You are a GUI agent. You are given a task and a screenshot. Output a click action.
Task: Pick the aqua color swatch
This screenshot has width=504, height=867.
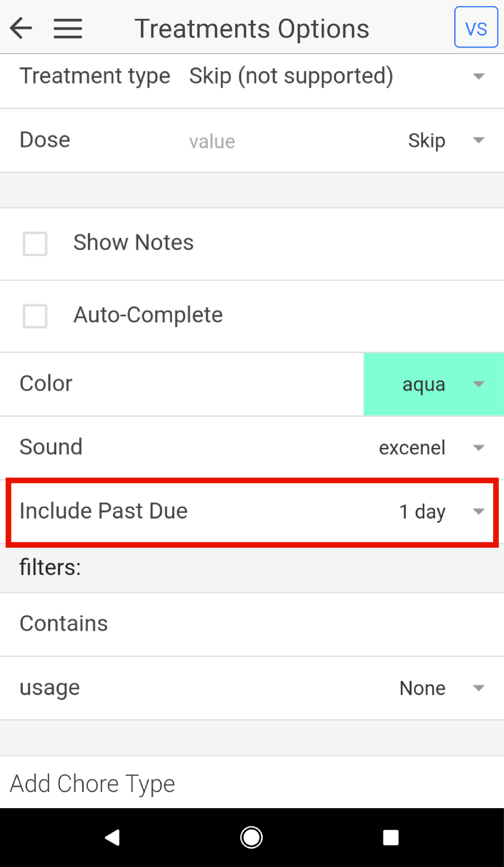(x=423, y=384)
